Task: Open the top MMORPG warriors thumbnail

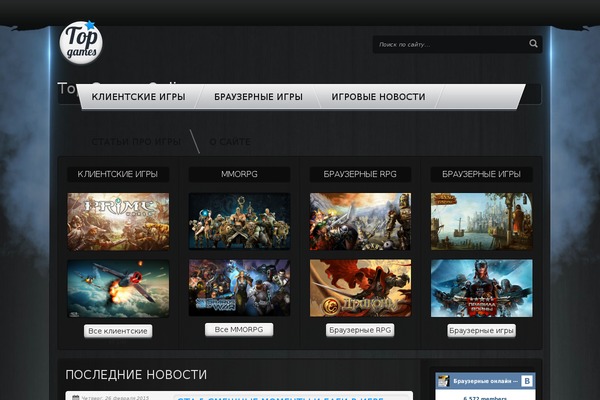Action: coord(239,222)
